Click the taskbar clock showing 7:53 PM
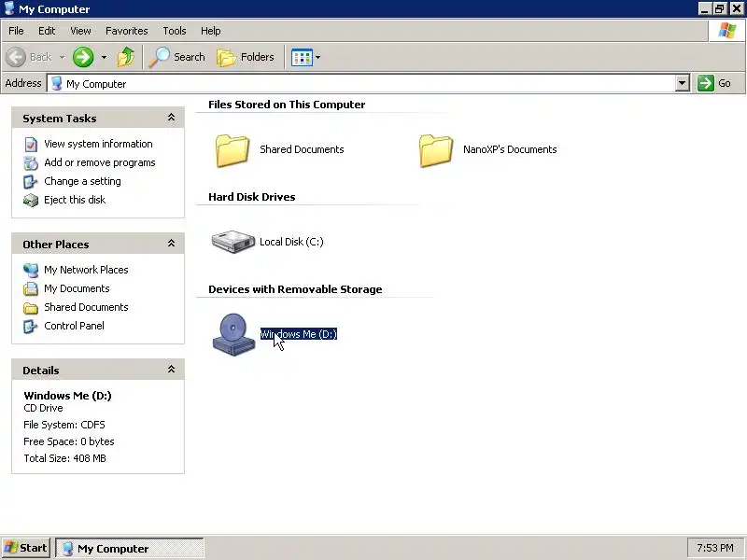Image resolution: width=747 pixels, height=560 pixels. pyautogui.click(x=714, y=548)
